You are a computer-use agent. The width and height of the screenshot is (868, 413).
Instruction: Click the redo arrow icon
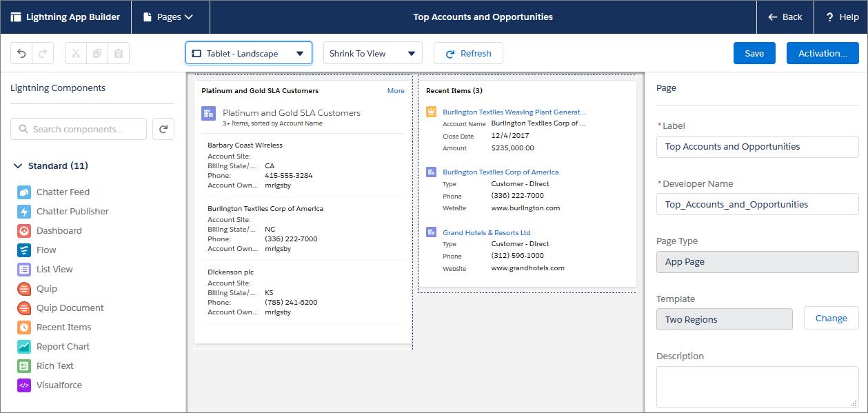point(42,53)
